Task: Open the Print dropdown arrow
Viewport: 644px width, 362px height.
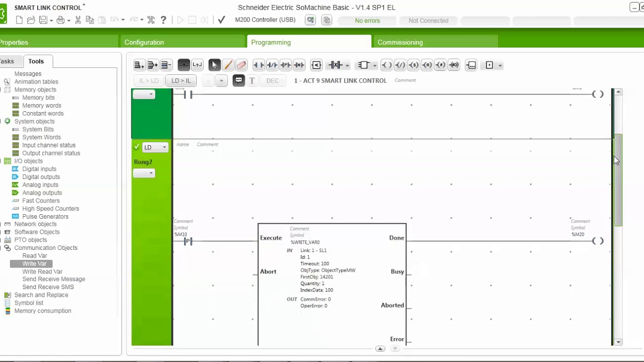Action: click(68, 21)
